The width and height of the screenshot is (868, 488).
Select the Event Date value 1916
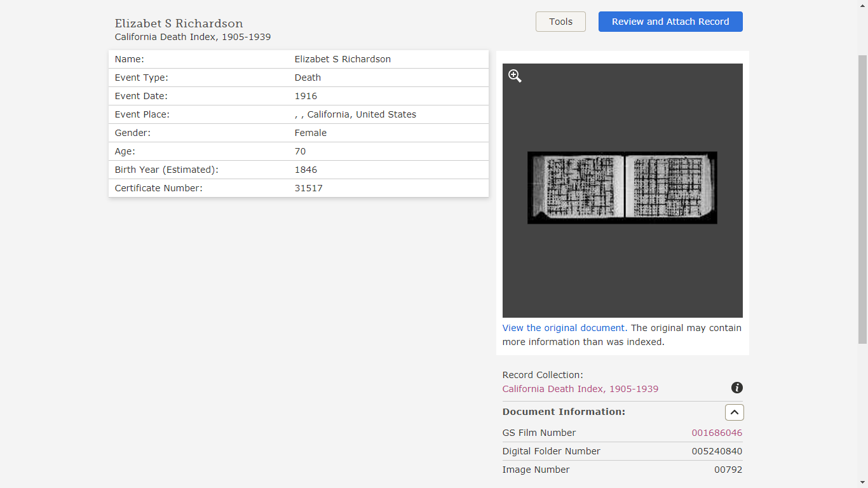click(x=306, y=96)
